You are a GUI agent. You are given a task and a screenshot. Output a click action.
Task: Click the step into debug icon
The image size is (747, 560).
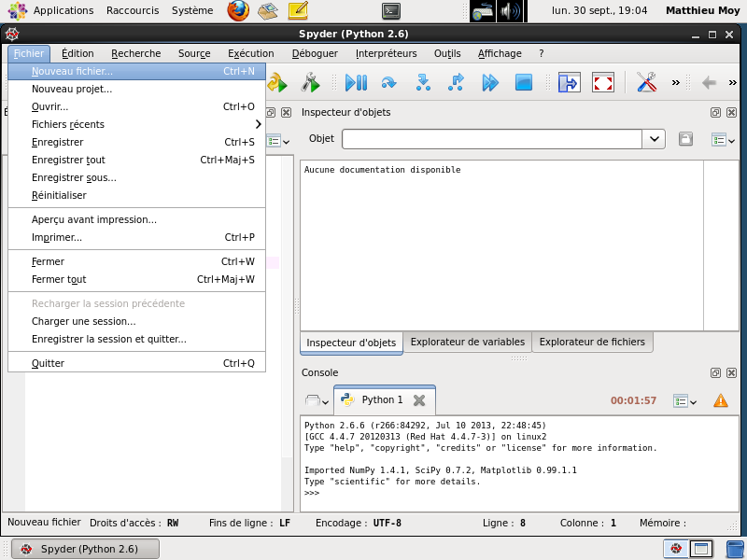pos(423,83)
